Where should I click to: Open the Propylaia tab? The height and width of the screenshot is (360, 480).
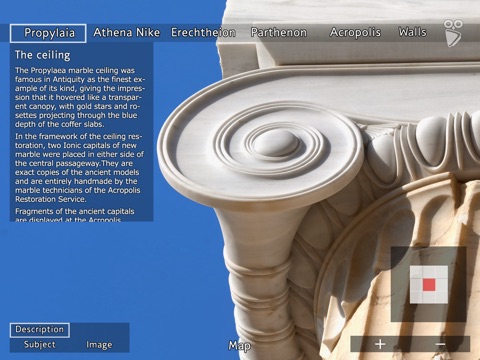click(48, 33)
